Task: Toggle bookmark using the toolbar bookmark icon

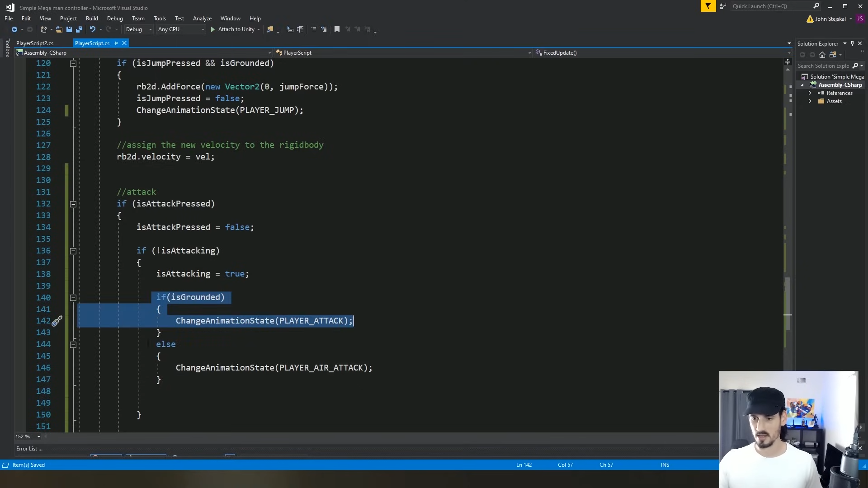Action: click(x=337, y=29)
